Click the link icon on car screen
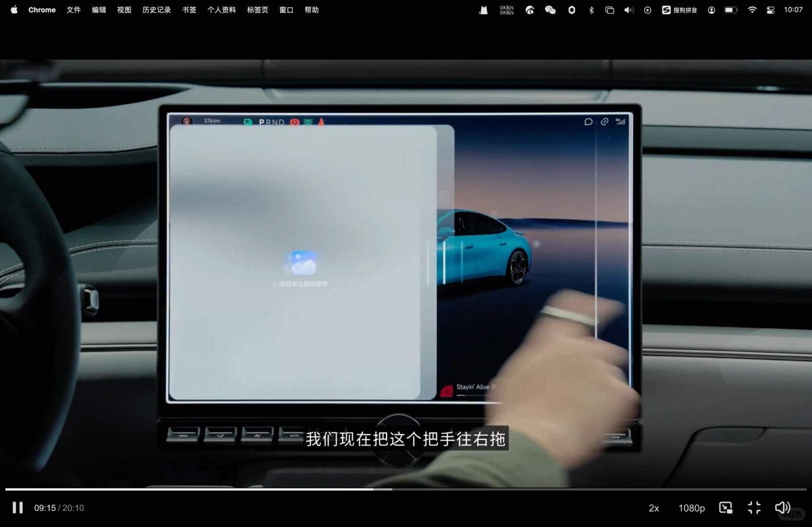812x527 pixels. pos(605,122)
